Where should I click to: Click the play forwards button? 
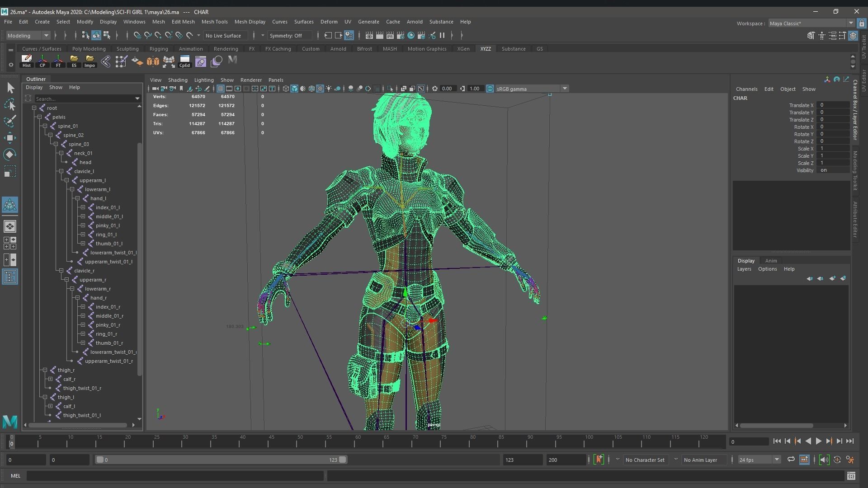[818, 441]
